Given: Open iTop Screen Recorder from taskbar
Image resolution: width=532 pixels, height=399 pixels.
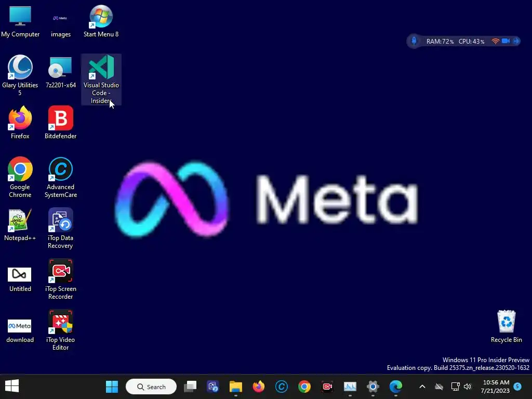Looking at the screenshot, I should [x=327, y=387].
